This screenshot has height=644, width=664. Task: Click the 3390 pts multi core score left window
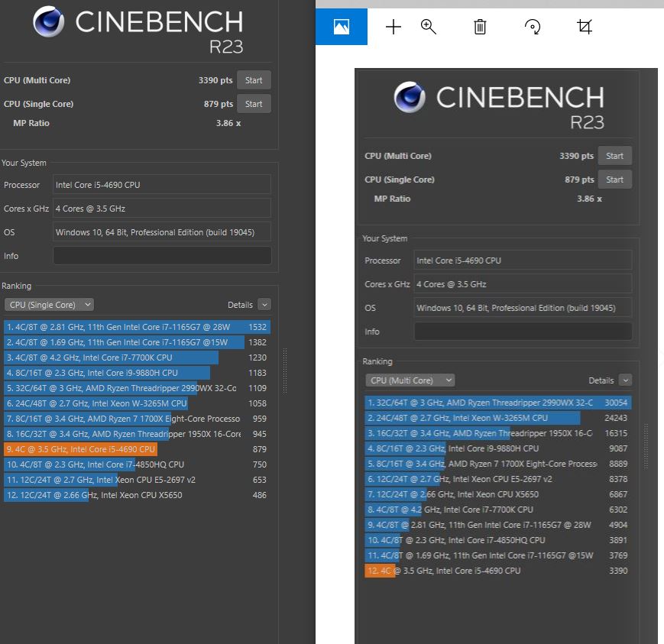pos(215,80)
